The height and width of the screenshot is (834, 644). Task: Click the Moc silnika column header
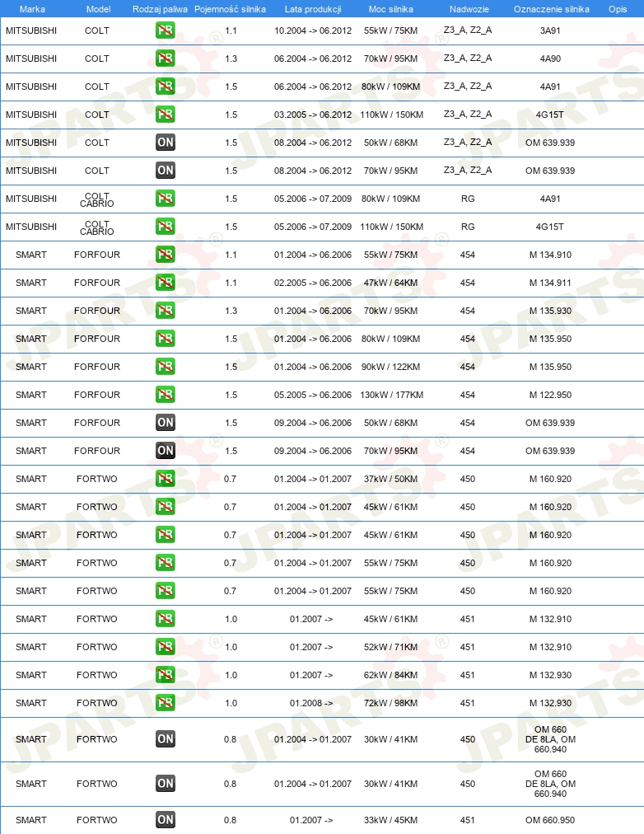pyautogui.click(x=391, y=9)
